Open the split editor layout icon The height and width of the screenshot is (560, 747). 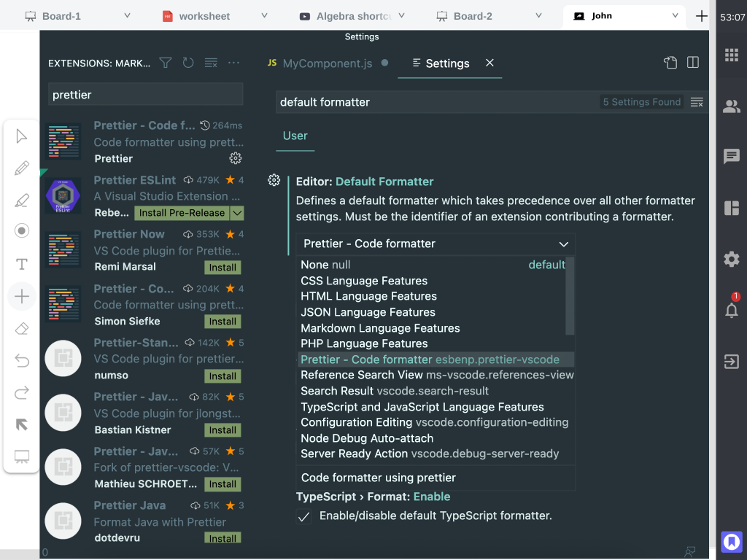[x=693, y=63]
